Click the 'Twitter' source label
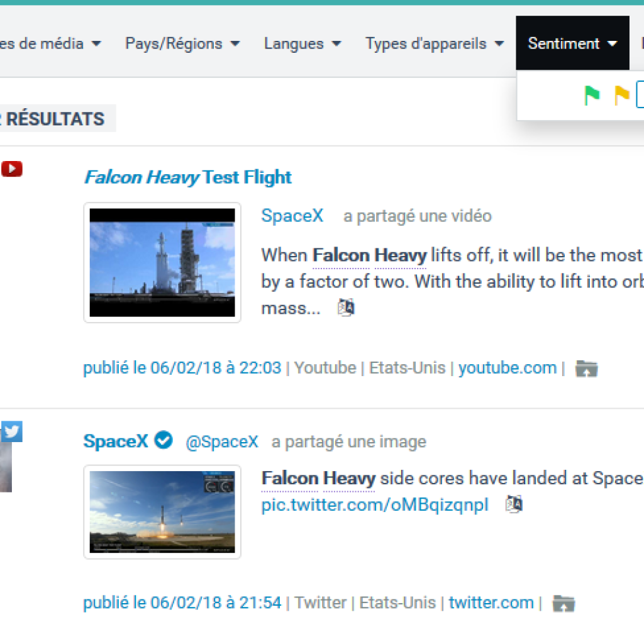 (x=320, y=603)
